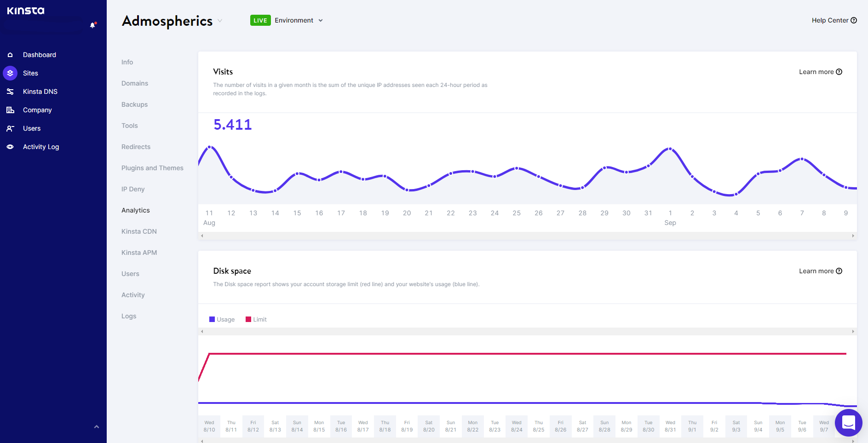Screen dimensions: 868x443
Task: Select the Info tab
Action: click(x=127, y=62)
